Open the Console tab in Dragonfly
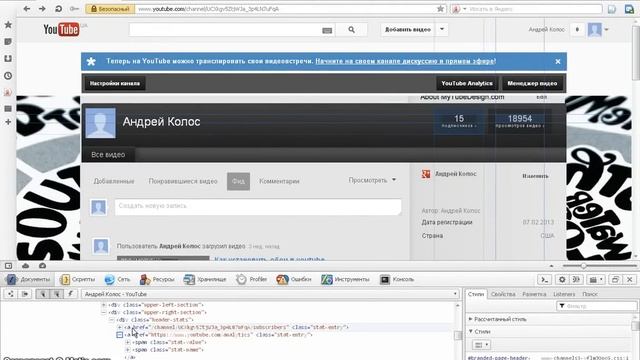 pos(397,280)
